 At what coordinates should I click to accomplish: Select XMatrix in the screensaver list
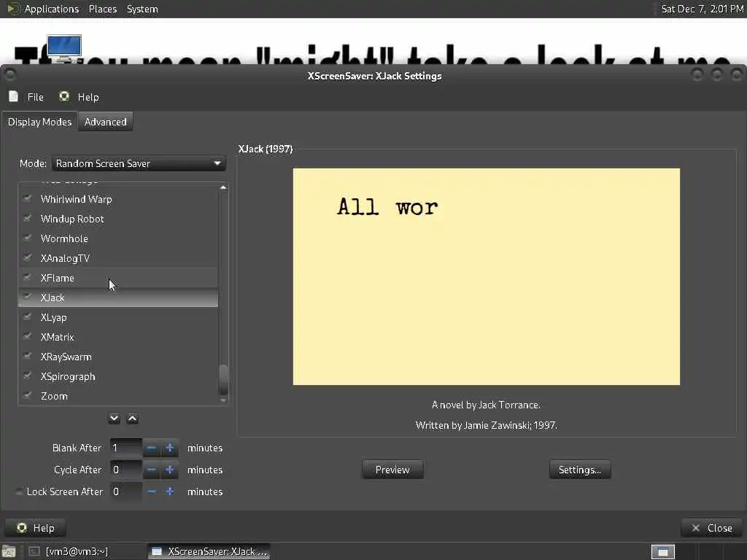[x=118, y=337]
